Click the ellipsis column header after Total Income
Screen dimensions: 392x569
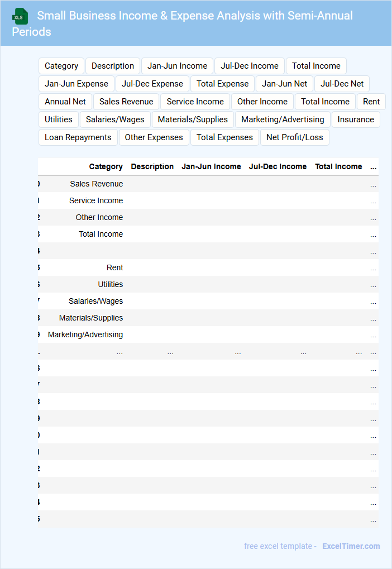click(x=373, y=167)
